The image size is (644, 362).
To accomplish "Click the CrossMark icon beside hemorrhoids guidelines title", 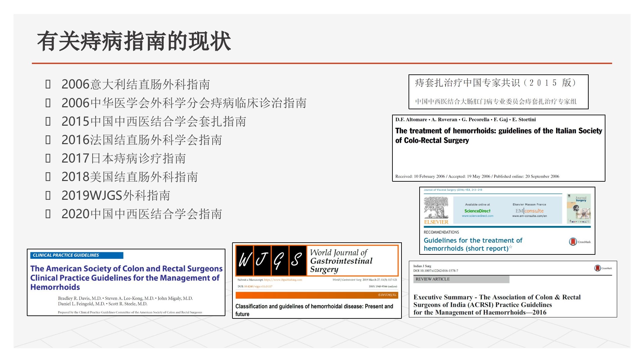I will tap(573, 241).
